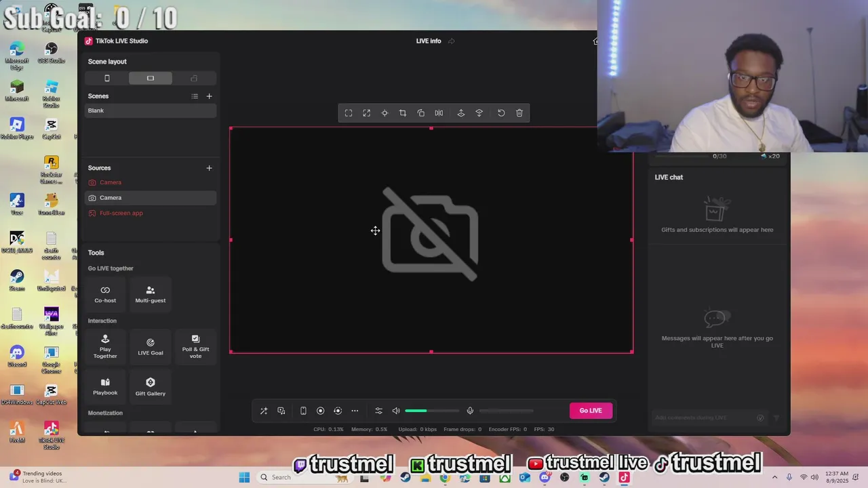Viewport: 868px width, 488px height.
Task: Open the Co-host tool
Action: (x=105, y=294)
